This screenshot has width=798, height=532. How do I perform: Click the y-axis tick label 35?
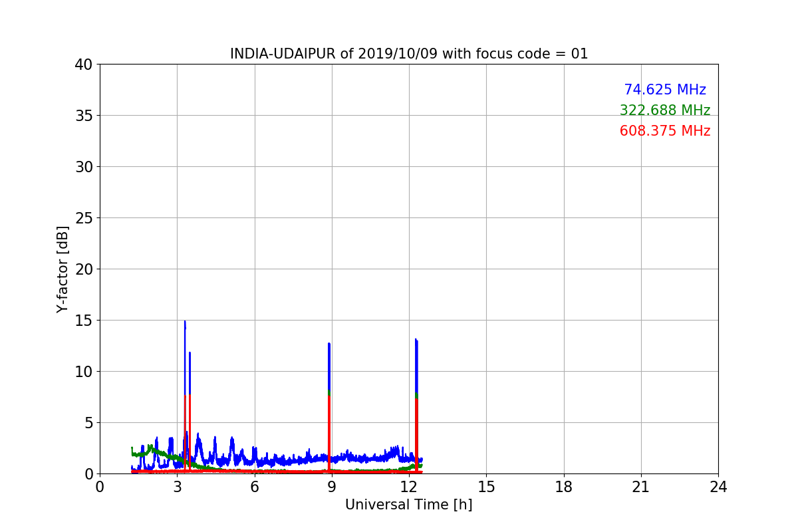pyautogui.click(x=83, y=116)
